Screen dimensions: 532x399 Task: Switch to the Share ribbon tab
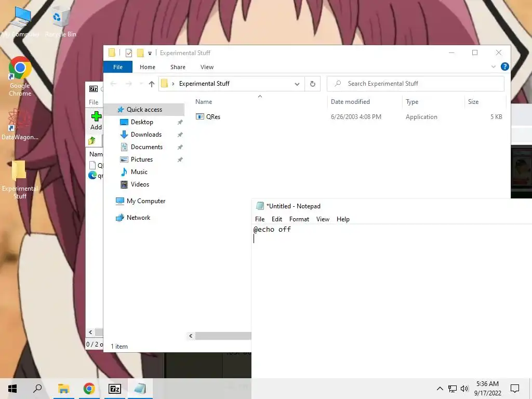pos(178,67)
